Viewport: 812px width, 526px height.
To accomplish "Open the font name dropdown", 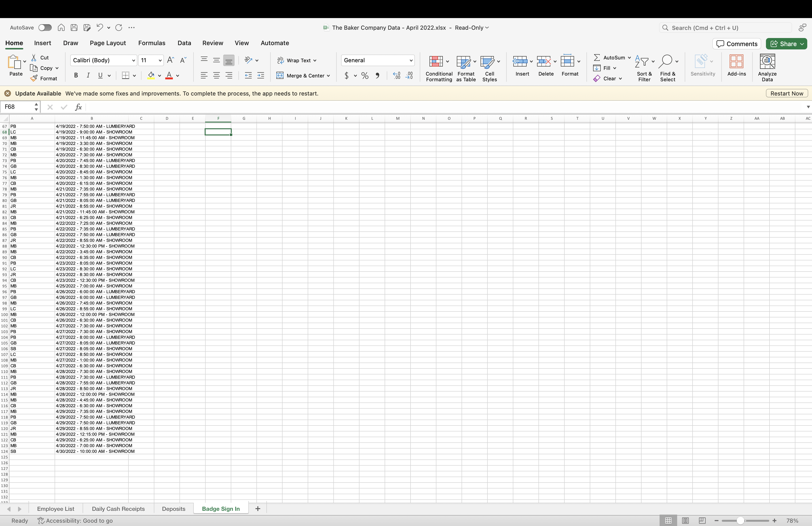I will pos(133,60).
